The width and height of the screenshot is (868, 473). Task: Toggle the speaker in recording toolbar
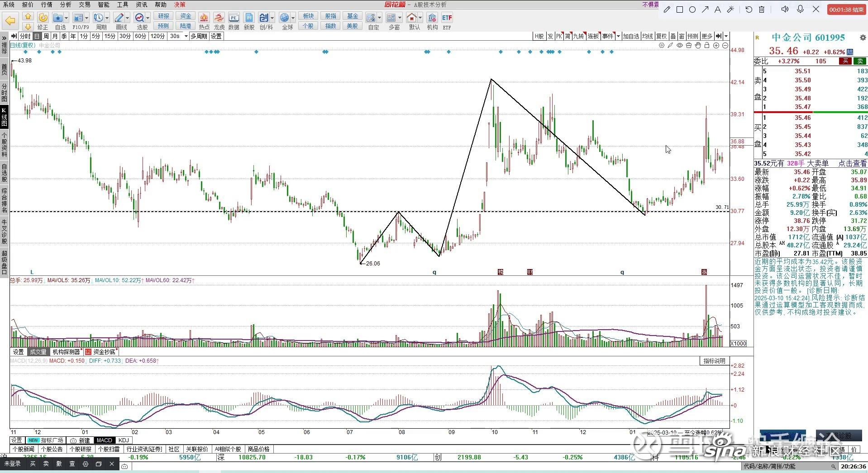[x=785, y=9]
